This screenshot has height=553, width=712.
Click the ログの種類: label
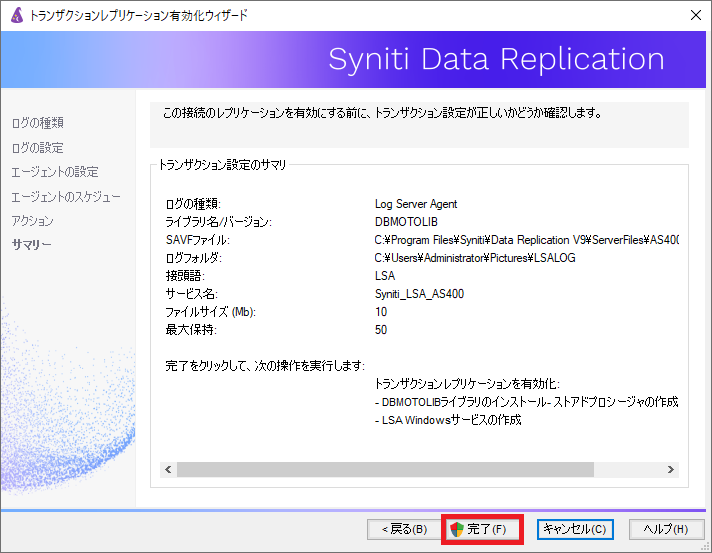[193, 204]
